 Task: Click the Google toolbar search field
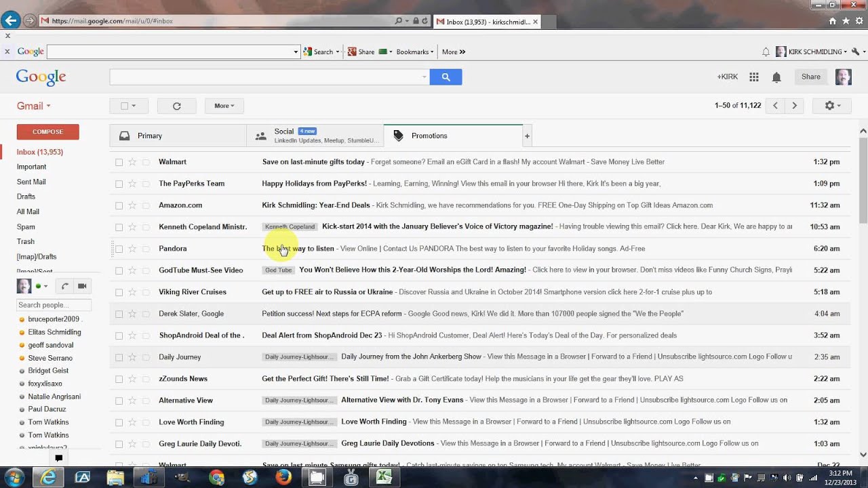[174, 52]
